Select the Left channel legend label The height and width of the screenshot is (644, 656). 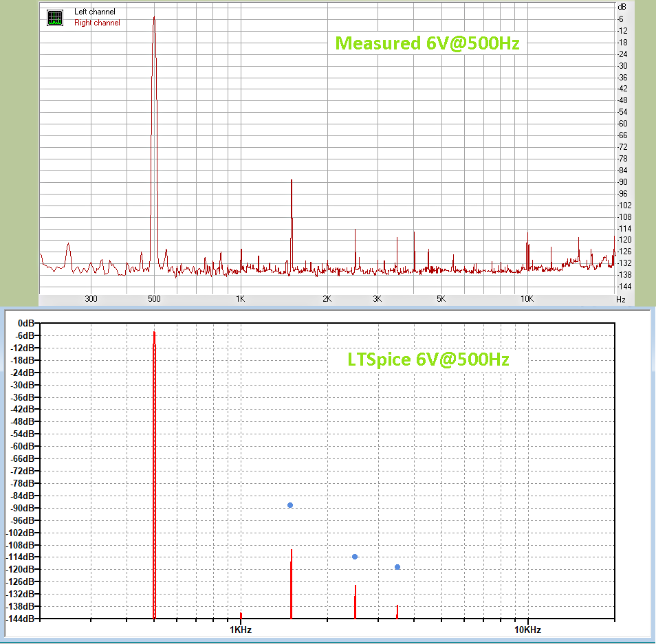[95, 12]
